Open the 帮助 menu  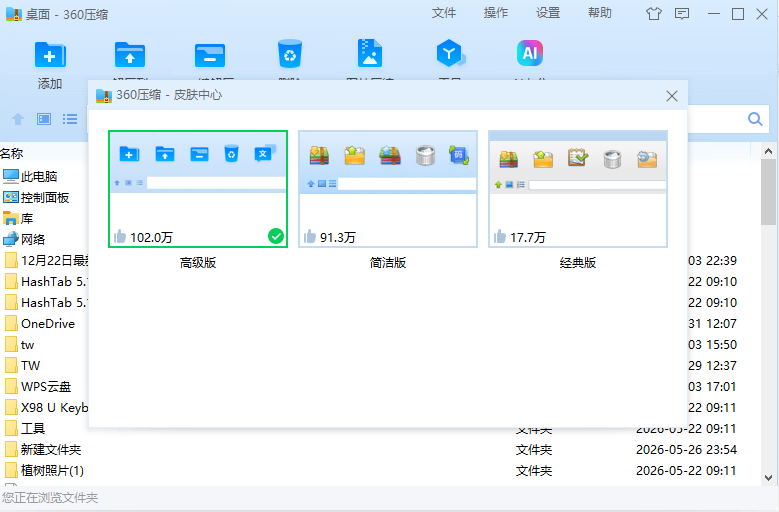[x=600, y=13]
